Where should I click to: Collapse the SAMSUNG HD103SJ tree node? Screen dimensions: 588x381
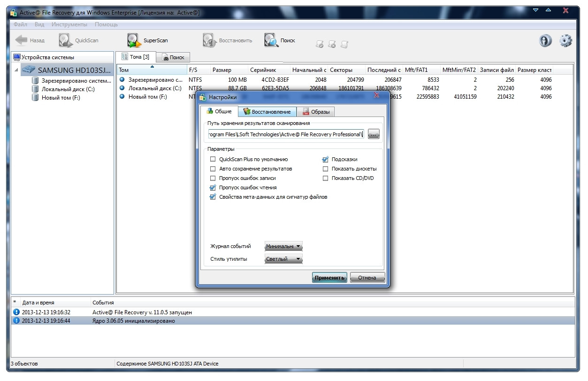click(17, 70)
